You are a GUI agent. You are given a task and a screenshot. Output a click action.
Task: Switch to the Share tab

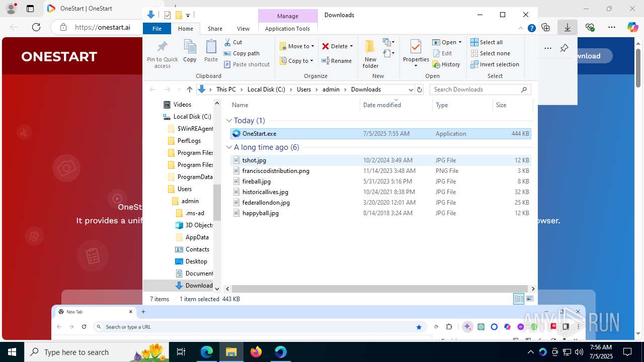(215, 29)
